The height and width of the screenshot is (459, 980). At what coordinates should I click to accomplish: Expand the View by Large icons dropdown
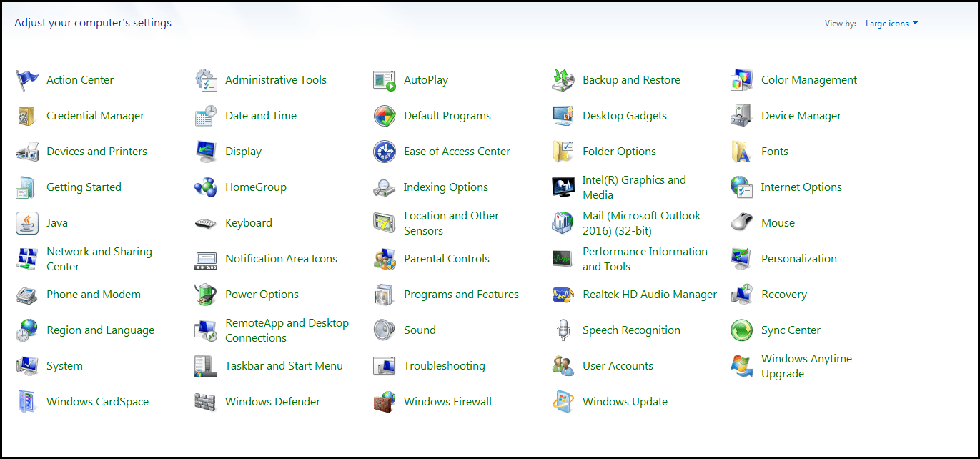pyautogui.click(x=891, y=24)
